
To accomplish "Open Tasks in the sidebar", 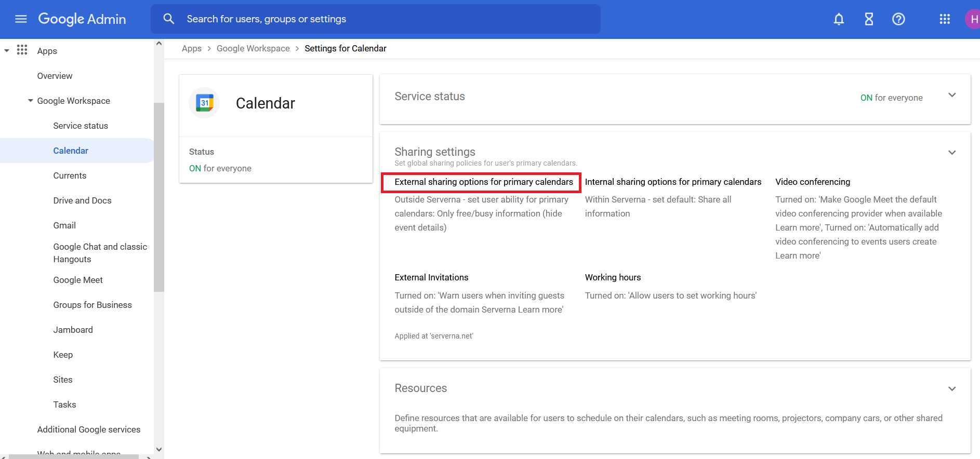I will click(x=64, y=404).
